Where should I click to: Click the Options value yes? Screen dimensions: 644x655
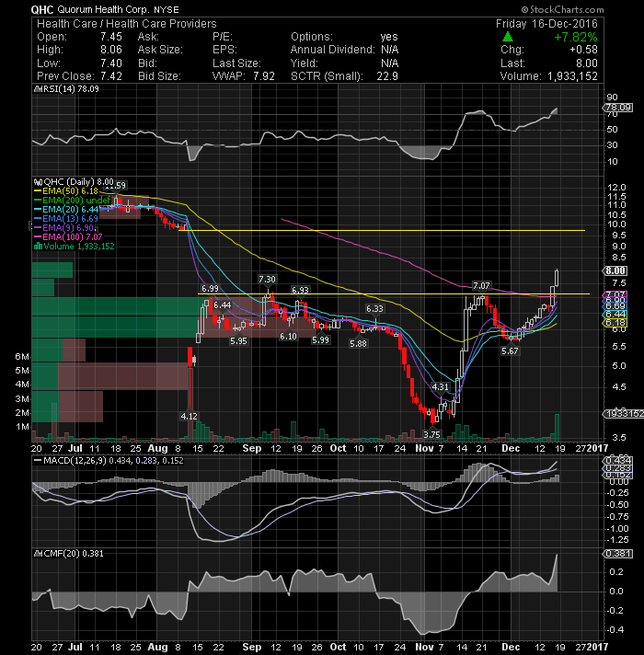[x=389, y=37]
